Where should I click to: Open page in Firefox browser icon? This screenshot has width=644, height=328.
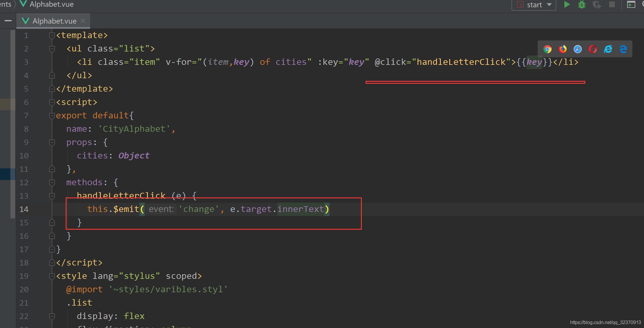pyautogui.click(x=563, y=49)
